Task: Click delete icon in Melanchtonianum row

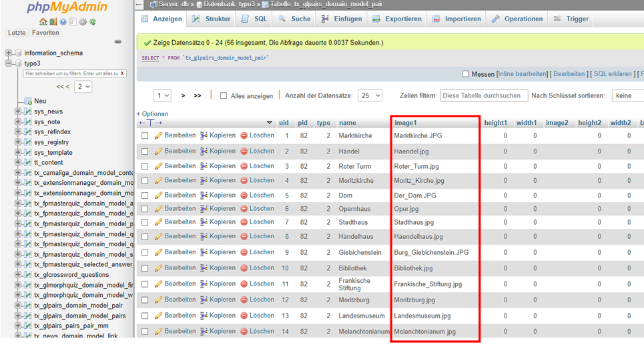Action: pos(244,331)
